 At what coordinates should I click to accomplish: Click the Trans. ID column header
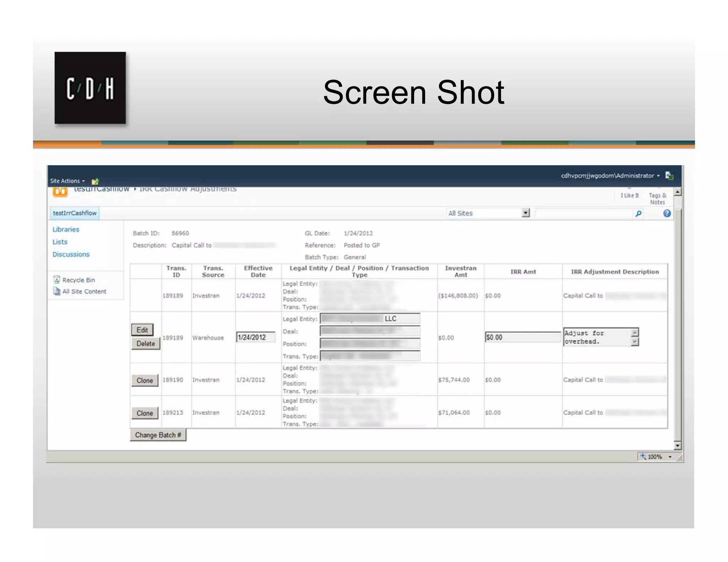point(176,271)
